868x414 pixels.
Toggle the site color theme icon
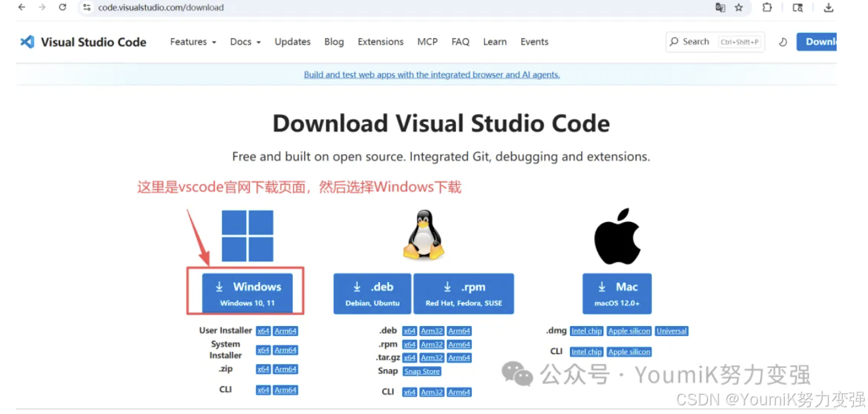[783, 42]
